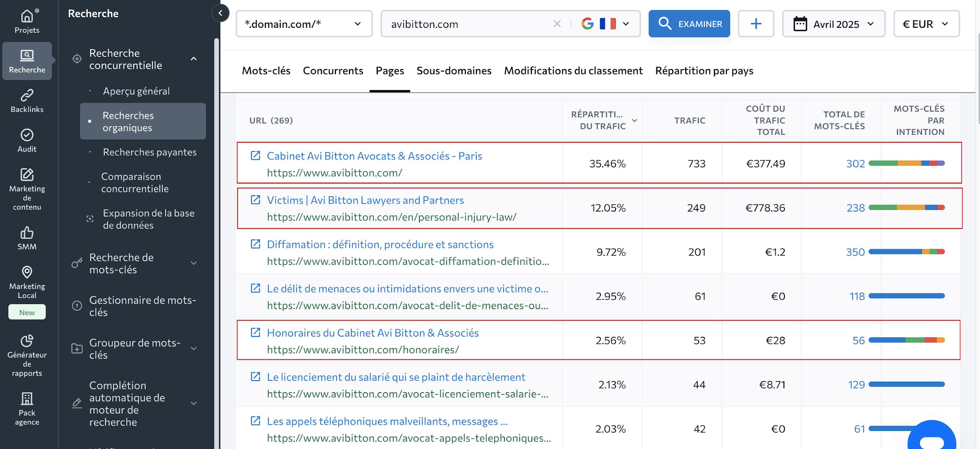
Task: Open the SMM thumbs-up section
Action: point(27,238)
